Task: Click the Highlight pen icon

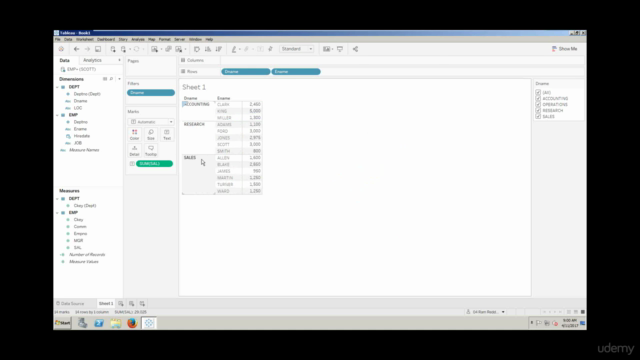Action: 234,49
